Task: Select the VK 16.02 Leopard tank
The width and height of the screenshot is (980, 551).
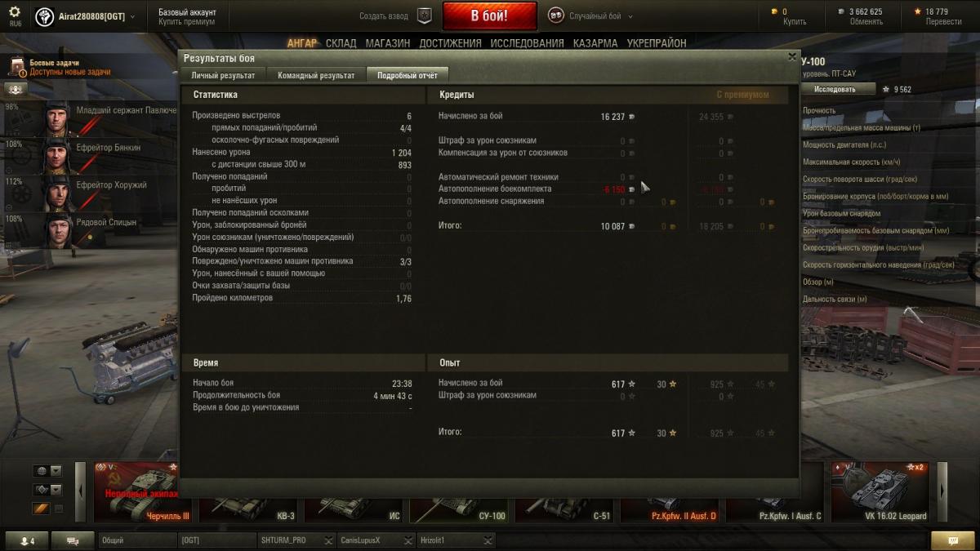Action: point(880,491)
